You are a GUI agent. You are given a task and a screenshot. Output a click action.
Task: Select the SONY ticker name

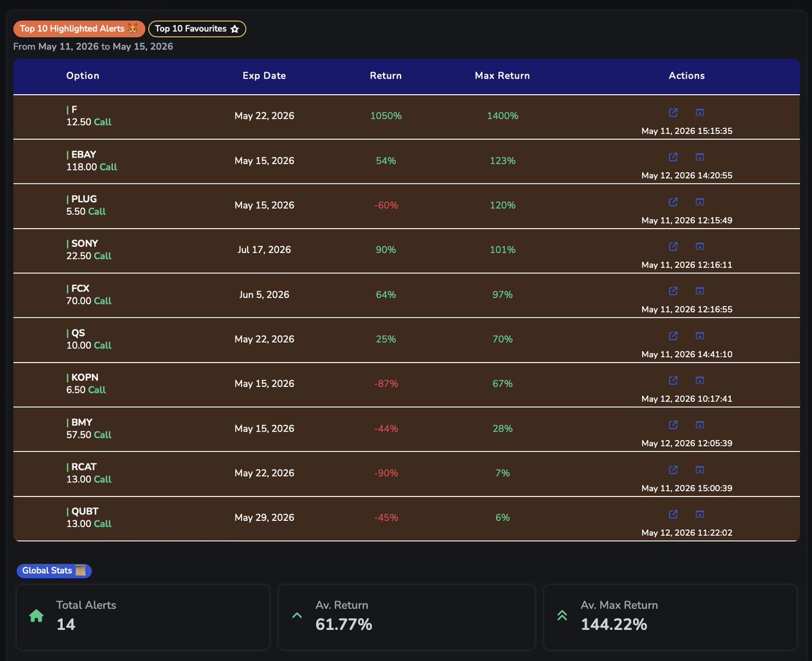(x=85, y=244)
